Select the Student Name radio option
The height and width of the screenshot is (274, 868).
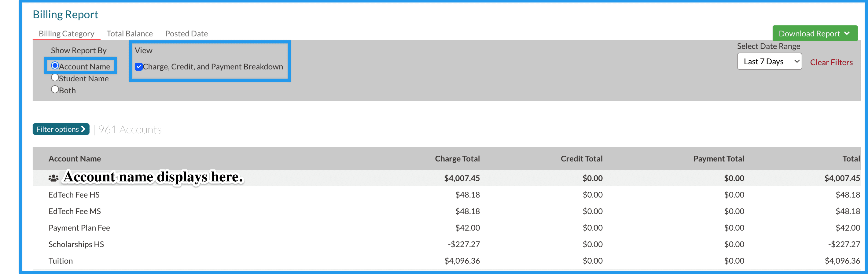coord(55,77)
